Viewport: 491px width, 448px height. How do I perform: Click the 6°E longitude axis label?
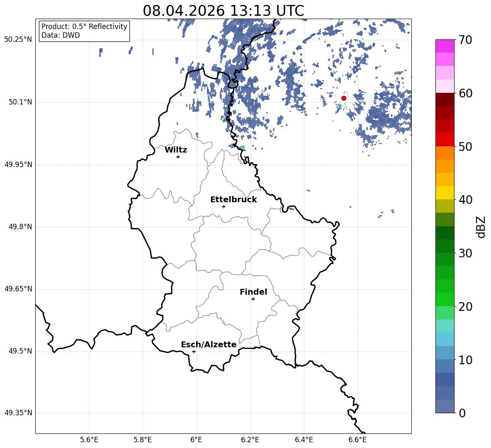[x=196, y=440]
